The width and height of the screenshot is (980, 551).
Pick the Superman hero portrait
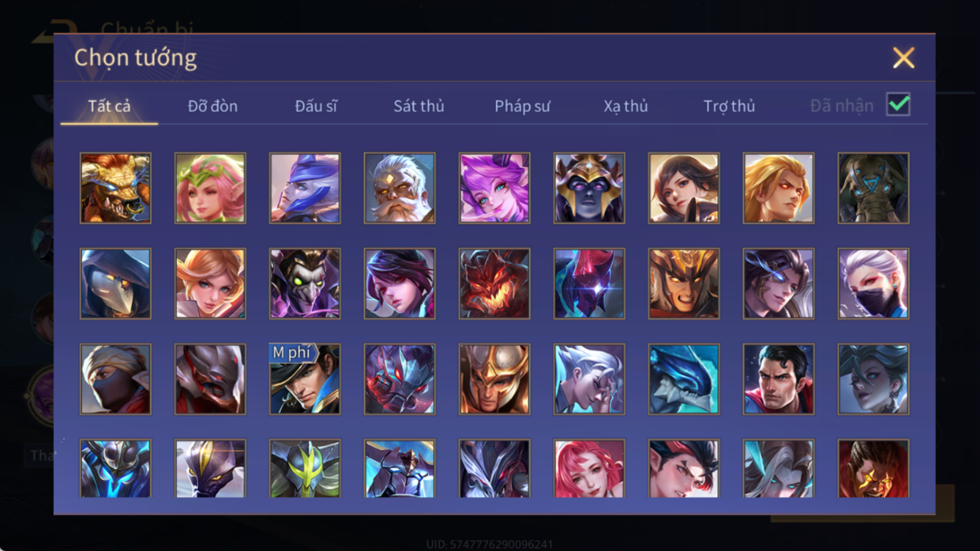pyautogui.click(x=779, y=379)
